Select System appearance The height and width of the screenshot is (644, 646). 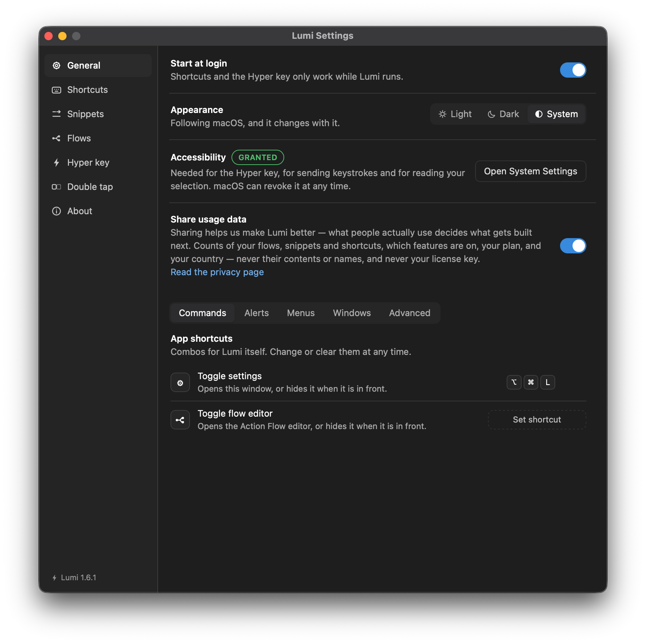(557, 114)
